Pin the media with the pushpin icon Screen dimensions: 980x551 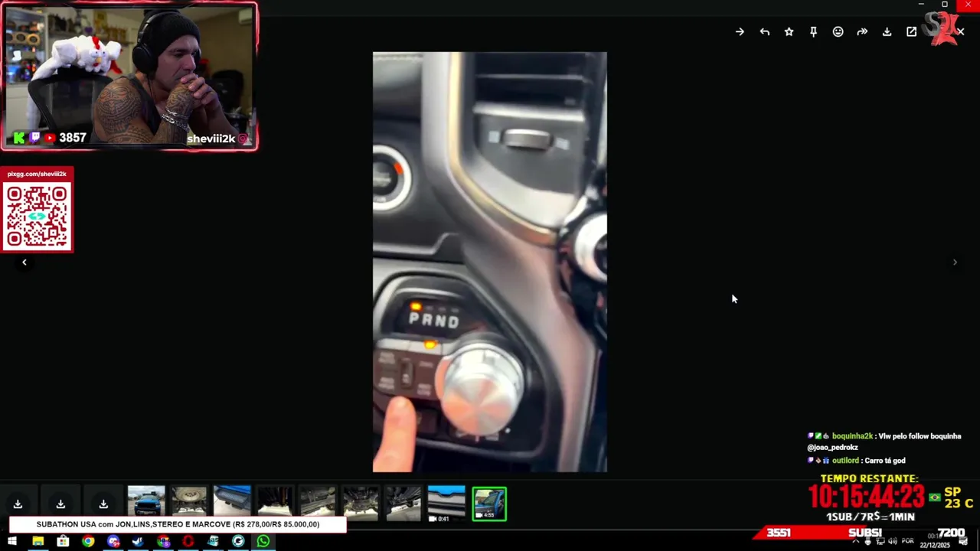[x=813, y=32]
